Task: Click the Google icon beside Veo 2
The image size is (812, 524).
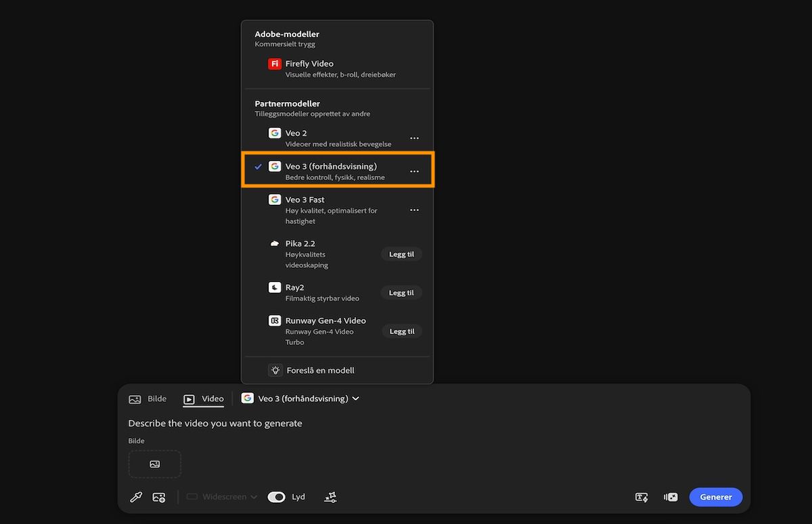Action: (274, 133)
